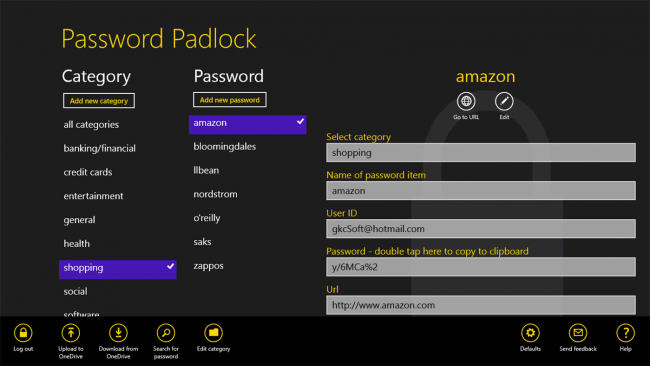The image size is (650, 366).
Task: Download passwords from OneDrive
Action: 118,333
